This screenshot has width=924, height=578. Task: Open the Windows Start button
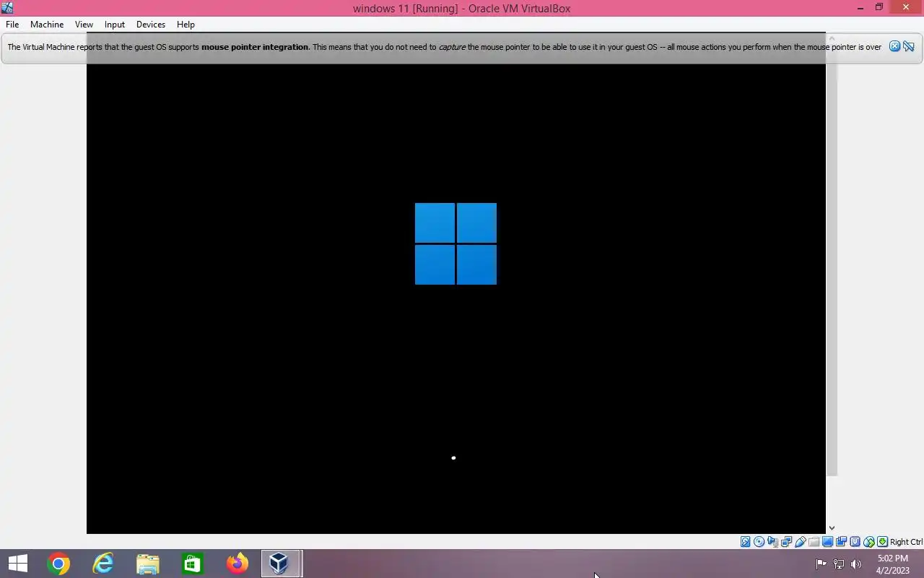(17, 564)
